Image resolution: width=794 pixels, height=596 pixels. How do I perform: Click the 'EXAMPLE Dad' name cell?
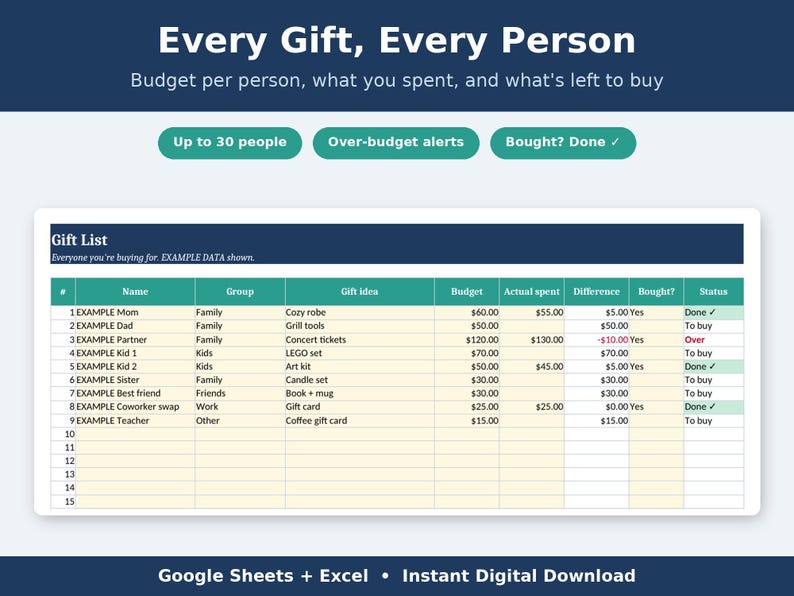135,326
